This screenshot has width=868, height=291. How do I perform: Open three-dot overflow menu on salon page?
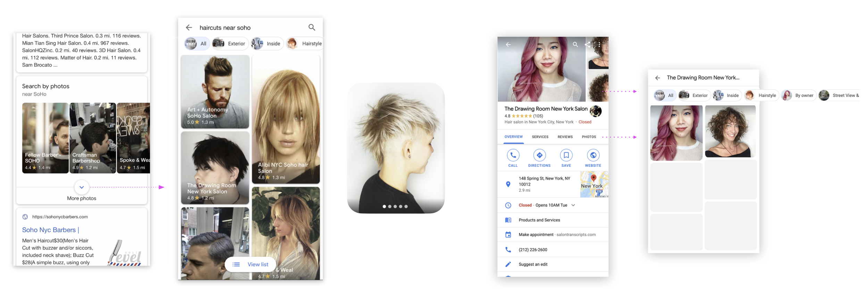(x=599, y=45)
